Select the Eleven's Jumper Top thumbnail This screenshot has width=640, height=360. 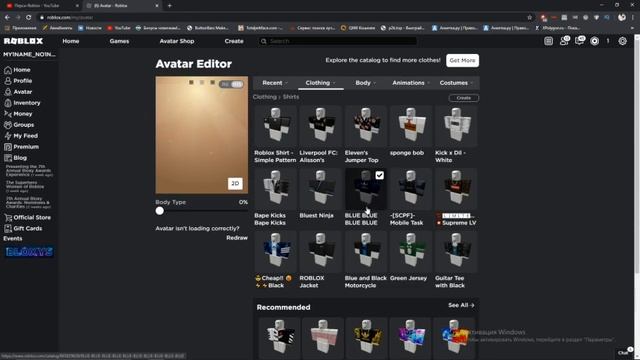point(366,127)
